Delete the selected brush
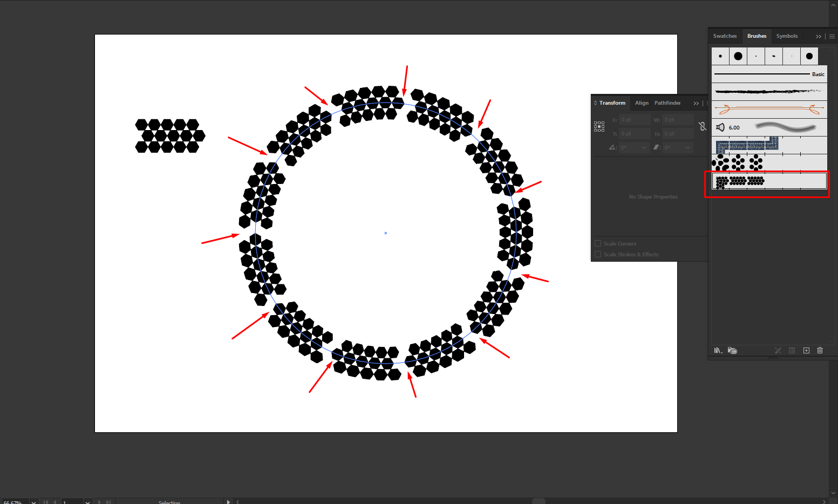838x504 pixels. [820, 350]
